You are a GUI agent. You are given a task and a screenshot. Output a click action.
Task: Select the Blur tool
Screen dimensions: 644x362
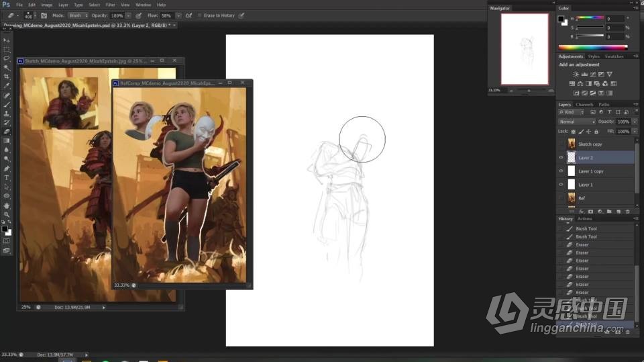pos(7,150)
